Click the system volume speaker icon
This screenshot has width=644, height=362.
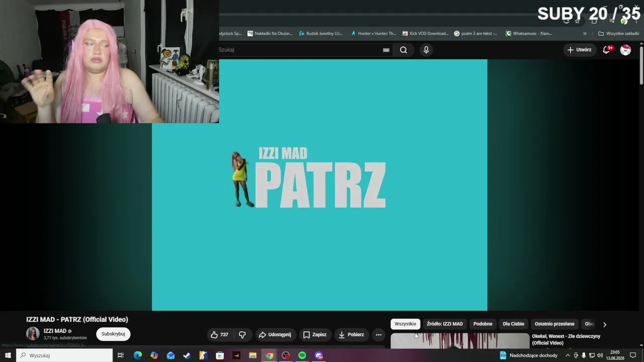600,355
